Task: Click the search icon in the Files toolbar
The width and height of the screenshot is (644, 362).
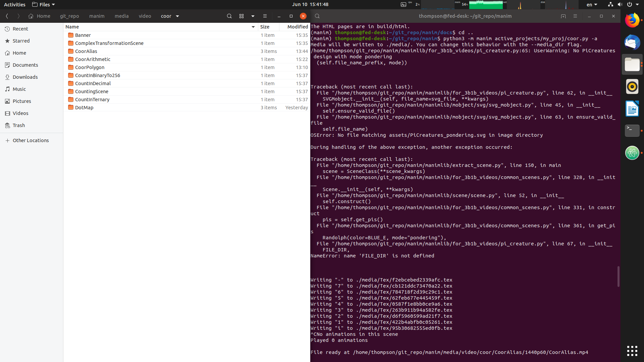Action: point(229,16)
